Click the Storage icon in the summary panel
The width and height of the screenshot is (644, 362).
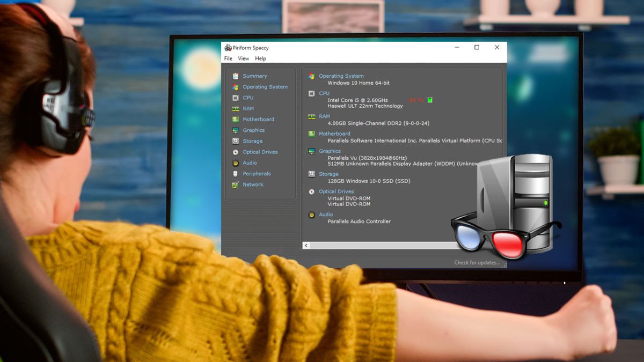click(x=312, y=174)
